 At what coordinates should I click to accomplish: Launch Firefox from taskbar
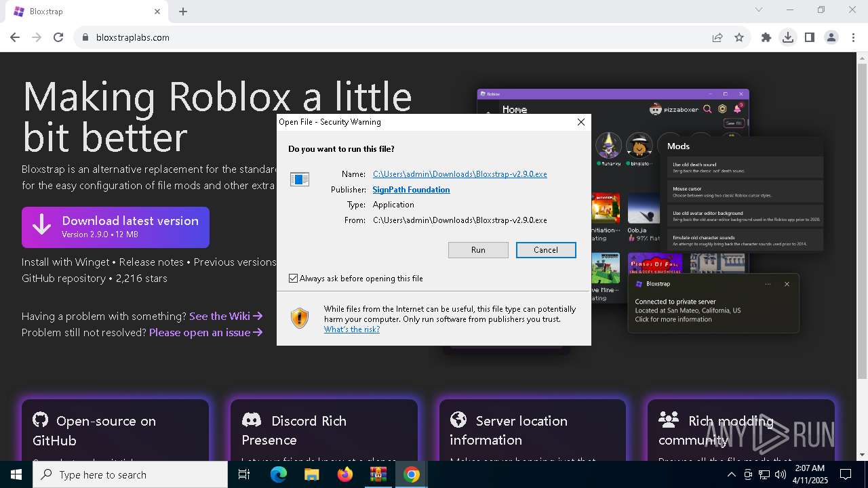tap(344, 474)
